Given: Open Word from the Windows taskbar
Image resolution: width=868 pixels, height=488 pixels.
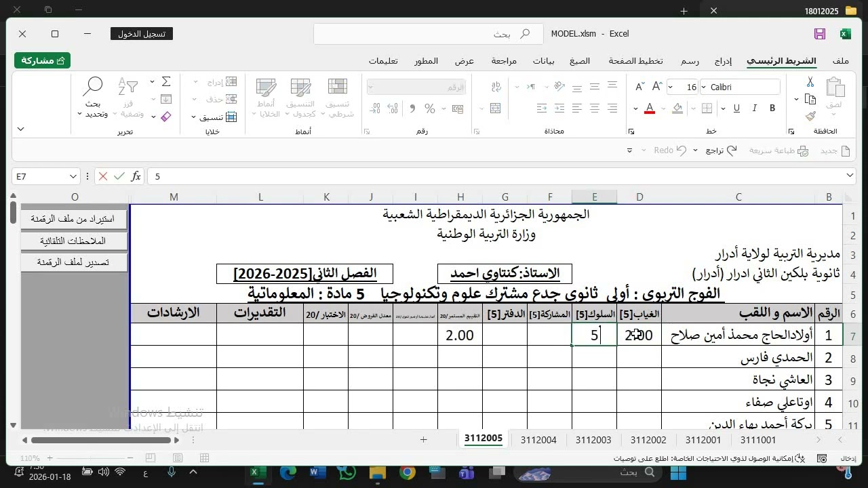Looking at the screenshot, I should point(317,472).
